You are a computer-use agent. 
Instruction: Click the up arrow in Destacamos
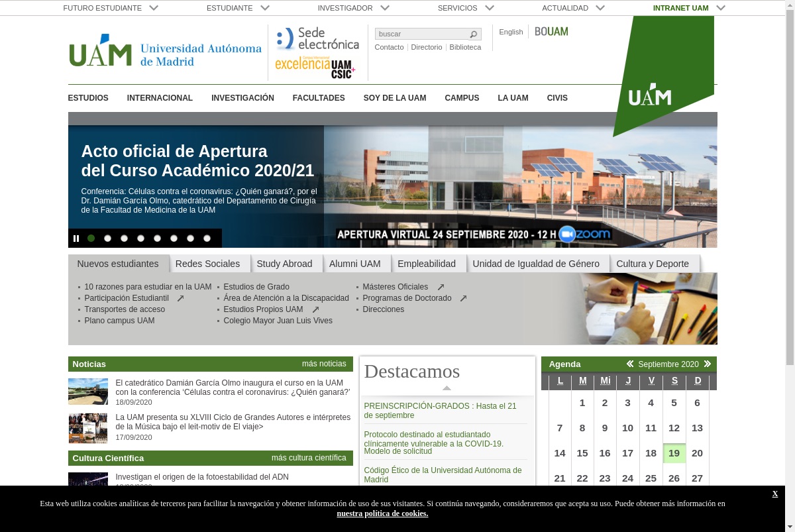click(x=447, y=388)
